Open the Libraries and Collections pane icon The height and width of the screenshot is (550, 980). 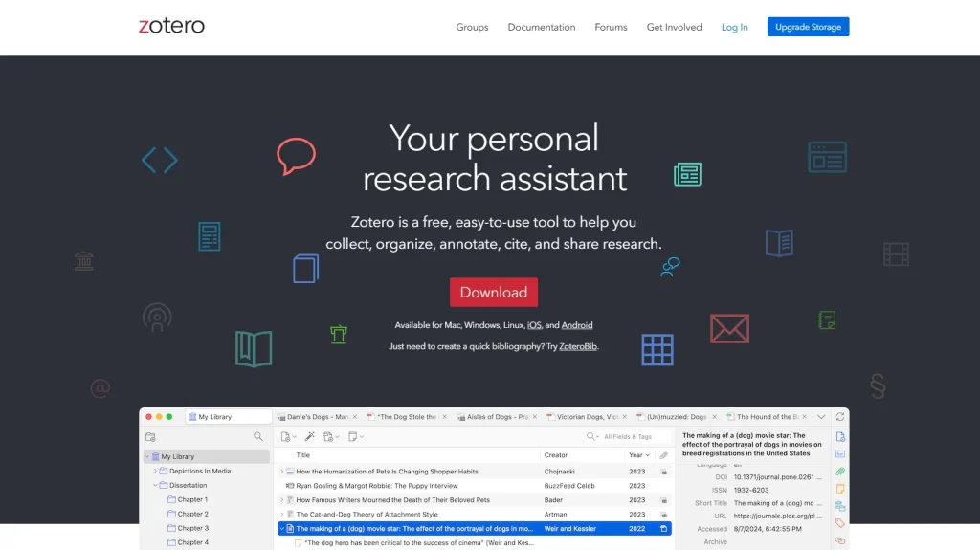pos(840,506)
